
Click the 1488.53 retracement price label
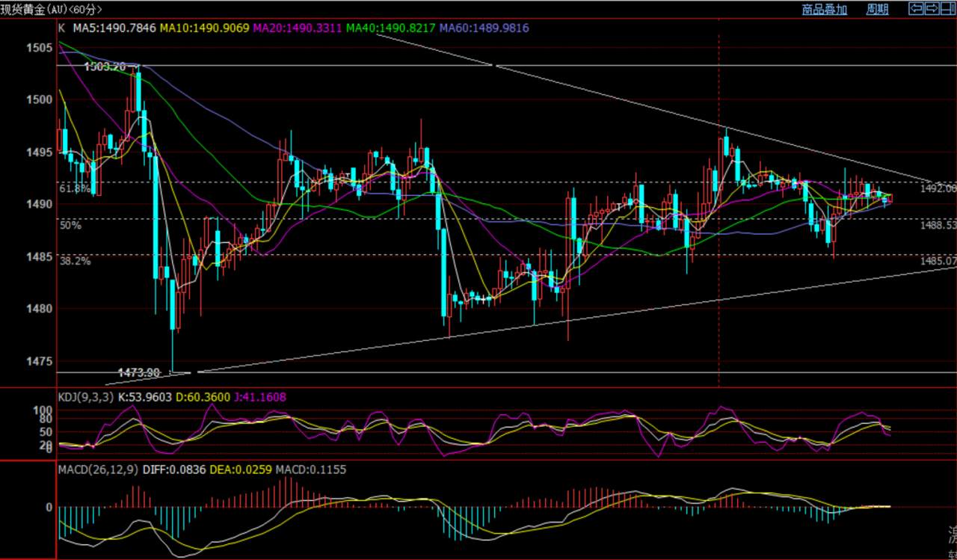938,224
